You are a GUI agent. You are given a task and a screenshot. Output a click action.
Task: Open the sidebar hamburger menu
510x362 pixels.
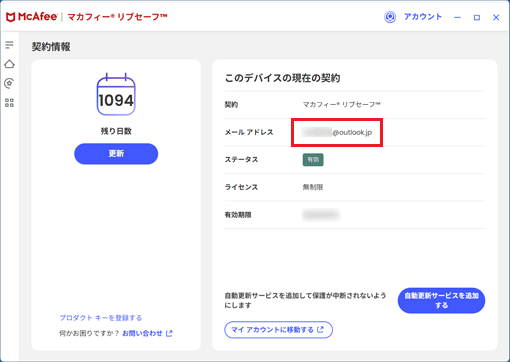pos(9,45)
